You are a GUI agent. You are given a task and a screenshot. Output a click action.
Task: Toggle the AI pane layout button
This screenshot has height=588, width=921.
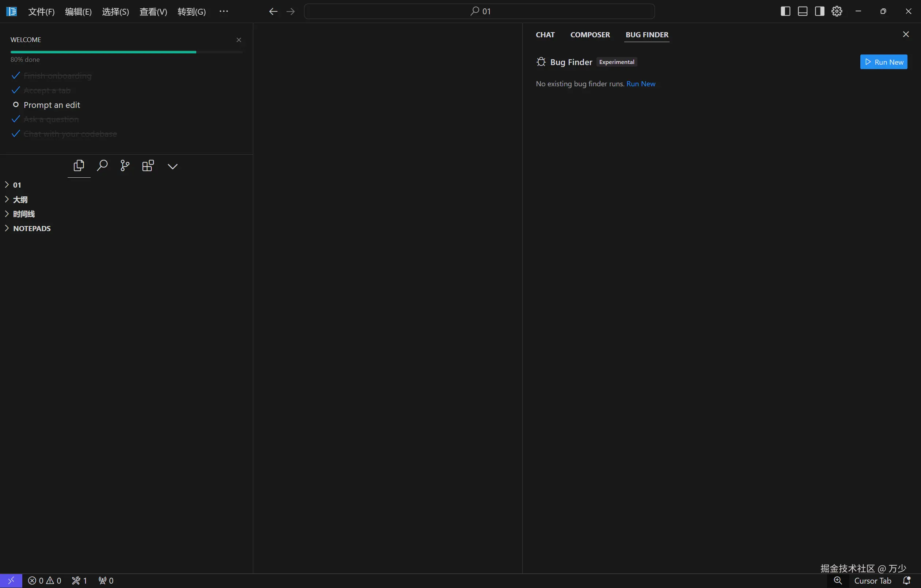[819, 11]
